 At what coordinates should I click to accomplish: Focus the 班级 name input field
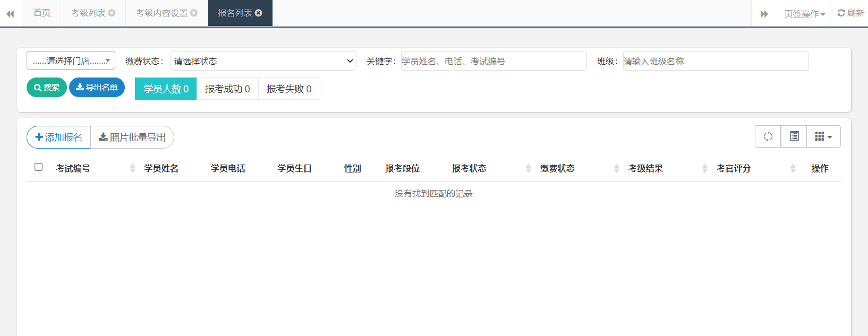[715, 61]
